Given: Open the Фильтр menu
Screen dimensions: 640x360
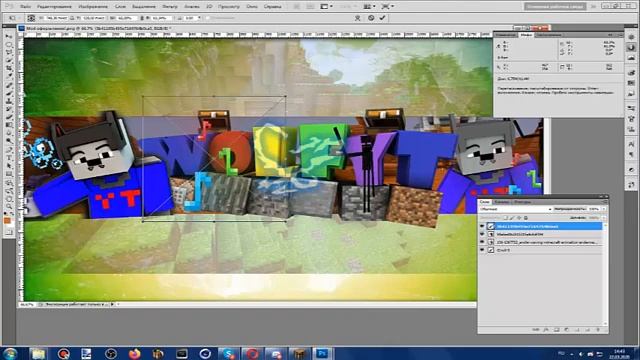Looking at the screenshot, I should (170, 7).
